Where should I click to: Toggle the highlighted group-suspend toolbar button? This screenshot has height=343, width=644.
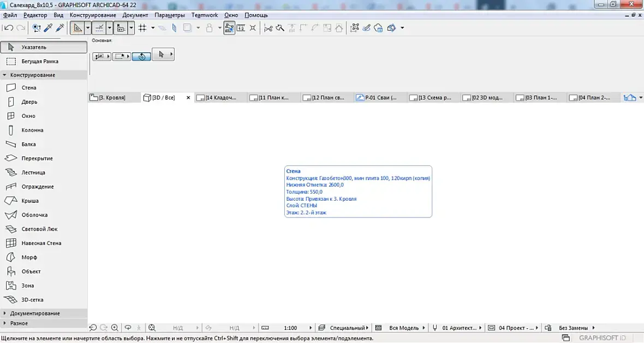click(x=229, y=28)
